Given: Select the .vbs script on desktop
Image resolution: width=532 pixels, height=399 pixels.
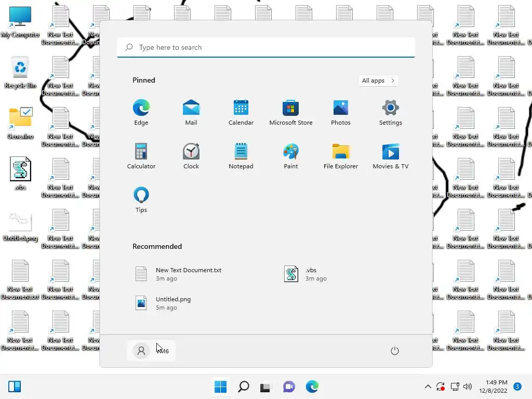Looking at the screenshot, I should (x=20, y=174).
